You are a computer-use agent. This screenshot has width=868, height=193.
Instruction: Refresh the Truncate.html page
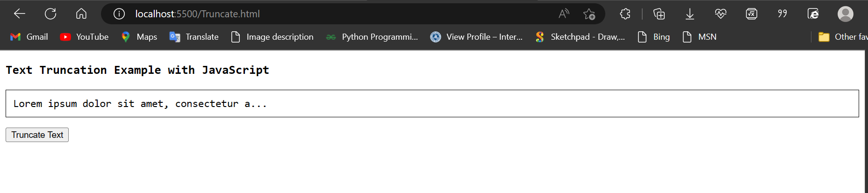point(50,14)
